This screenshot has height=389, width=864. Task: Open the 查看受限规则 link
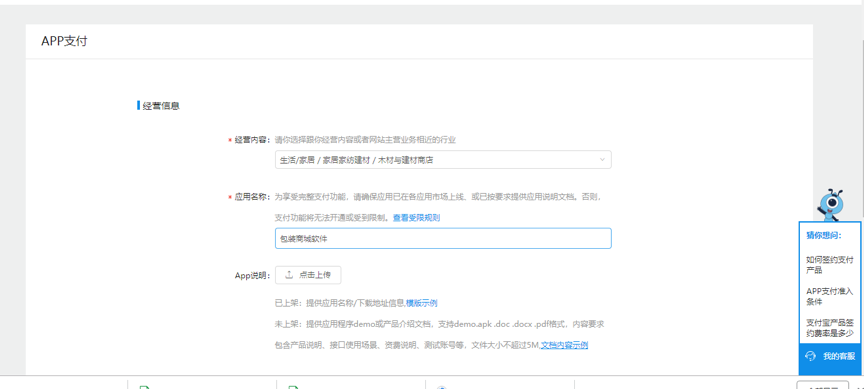[416, 218]
